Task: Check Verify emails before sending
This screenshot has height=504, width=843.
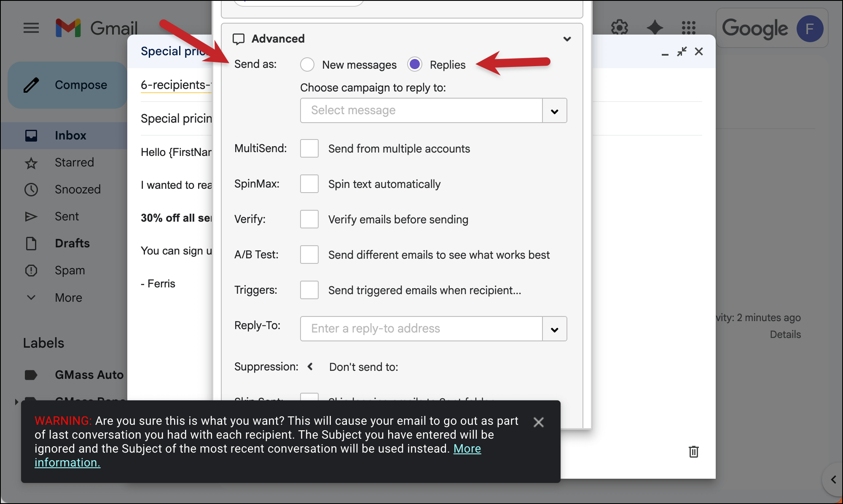Action: coord(309,219)
